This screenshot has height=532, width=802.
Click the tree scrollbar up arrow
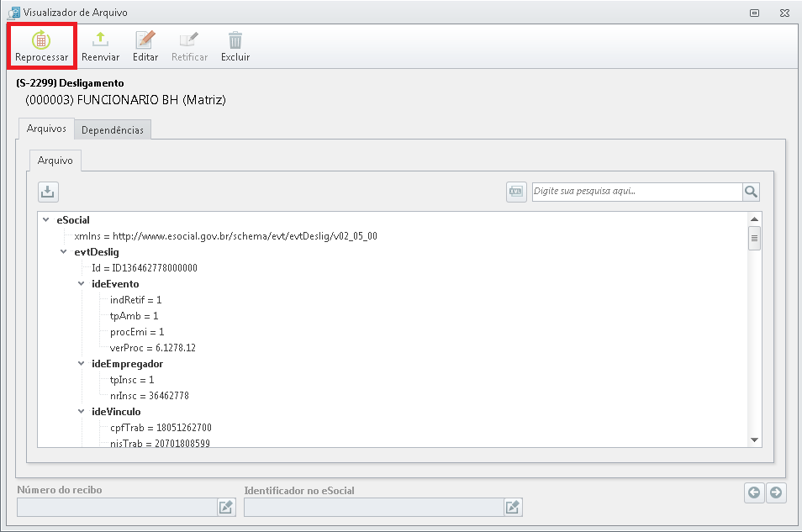(x=754, y=219)
